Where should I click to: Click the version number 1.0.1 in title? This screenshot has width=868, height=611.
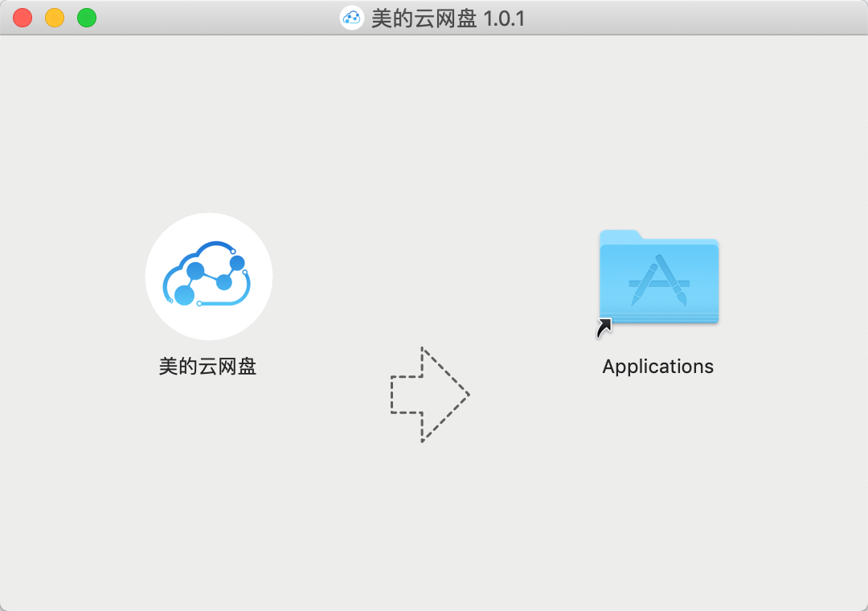coord(504,18)
